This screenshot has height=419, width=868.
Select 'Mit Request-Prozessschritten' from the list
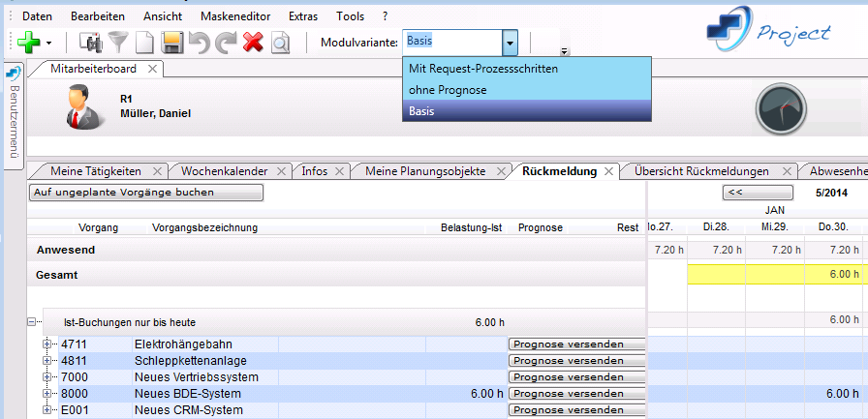pyautogui.click(x=527, y=69)
